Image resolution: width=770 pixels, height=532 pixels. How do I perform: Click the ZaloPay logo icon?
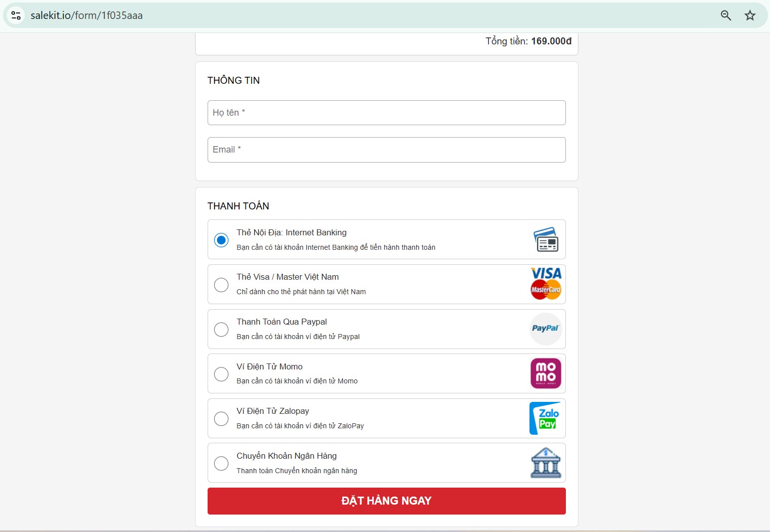click(545, 418)
